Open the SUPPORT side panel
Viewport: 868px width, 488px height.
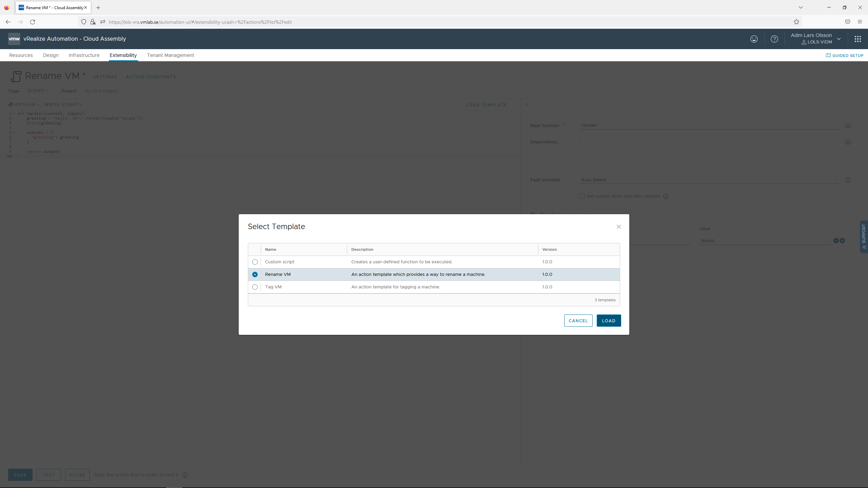coord(864,237)
